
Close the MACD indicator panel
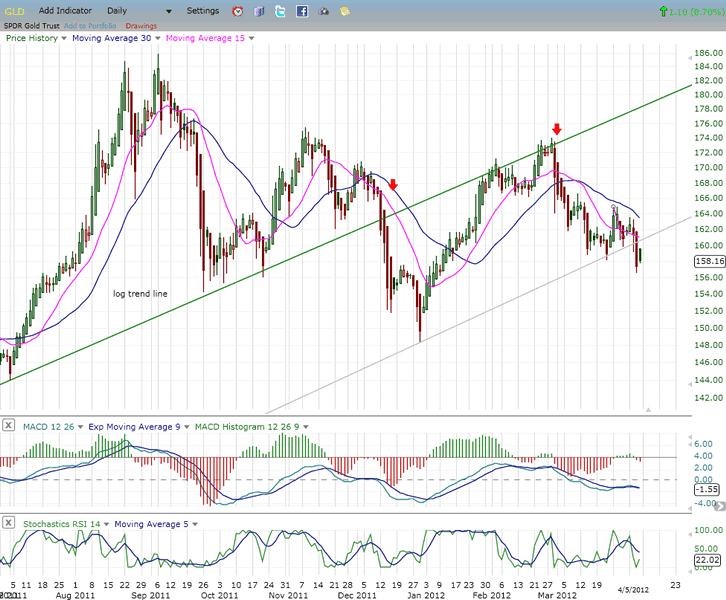[x=9, y=427]
